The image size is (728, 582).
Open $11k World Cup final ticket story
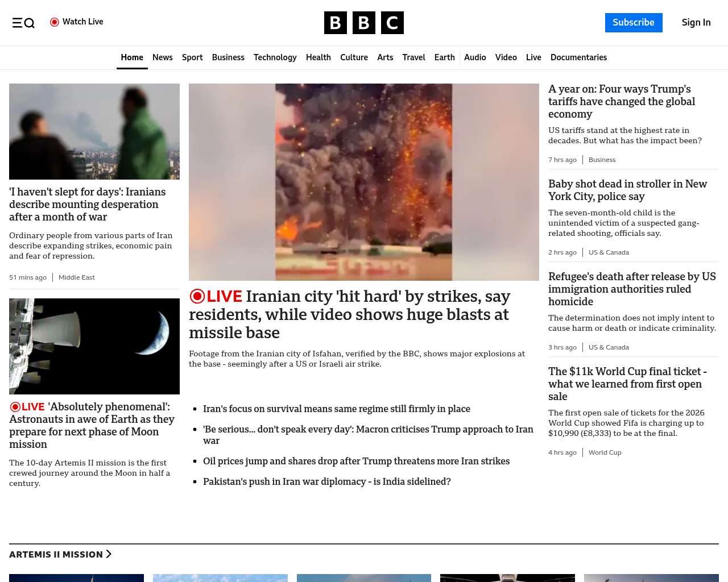(627, 384)
